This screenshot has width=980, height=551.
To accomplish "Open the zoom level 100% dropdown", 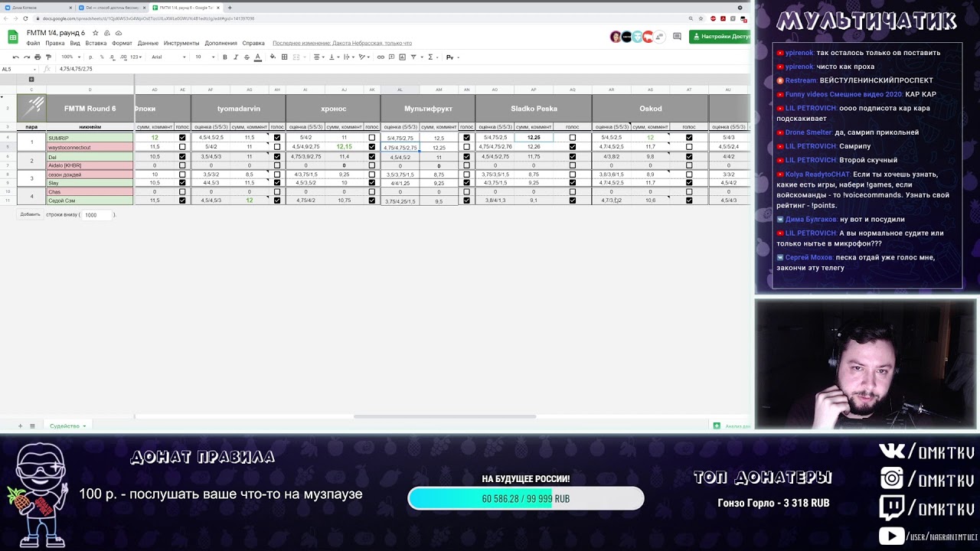I will (x=70, y=57).
